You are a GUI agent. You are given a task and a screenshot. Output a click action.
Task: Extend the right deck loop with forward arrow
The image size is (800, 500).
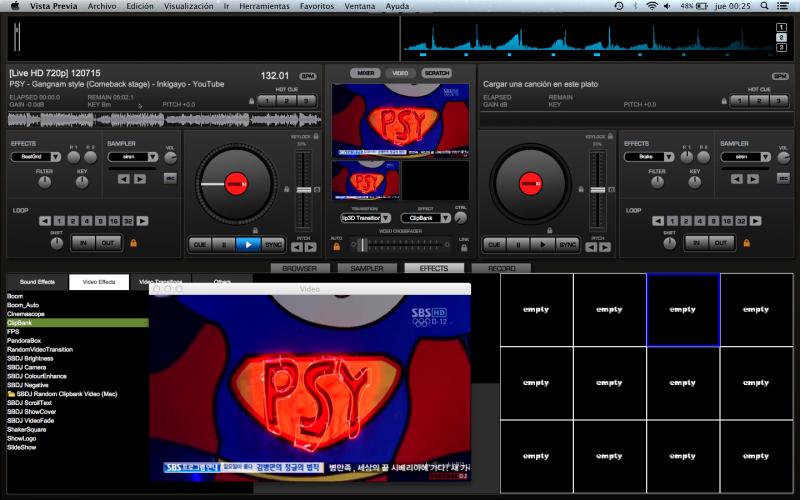(x=756, y=221)
